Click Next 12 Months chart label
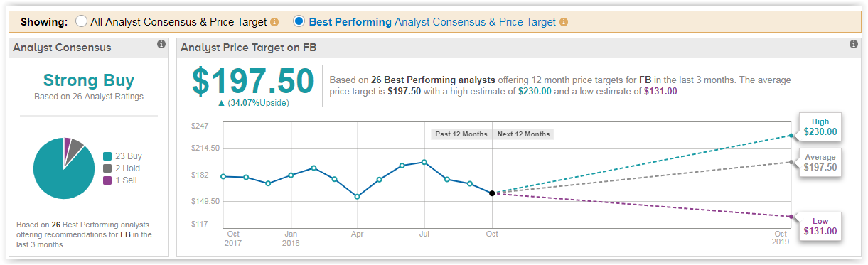The image size is (868, 265). pyautogui.click(x=523, y=134)
